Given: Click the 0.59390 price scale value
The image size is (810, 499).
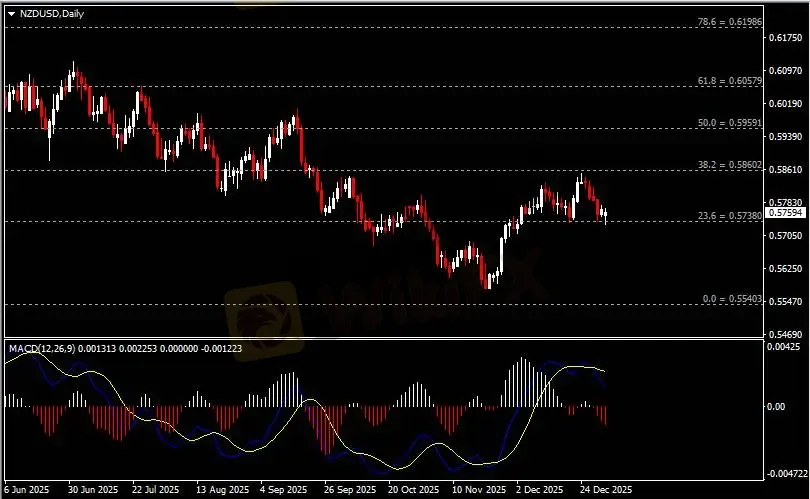Looking at the screenshot, I should (x=785, y=136).
